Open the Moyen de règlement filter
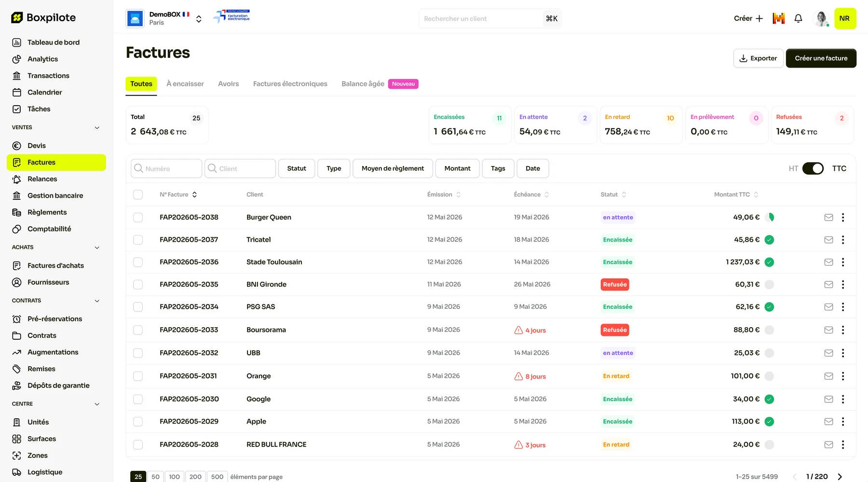Viewport: 868px width, 482px height. tap(393, 168)
